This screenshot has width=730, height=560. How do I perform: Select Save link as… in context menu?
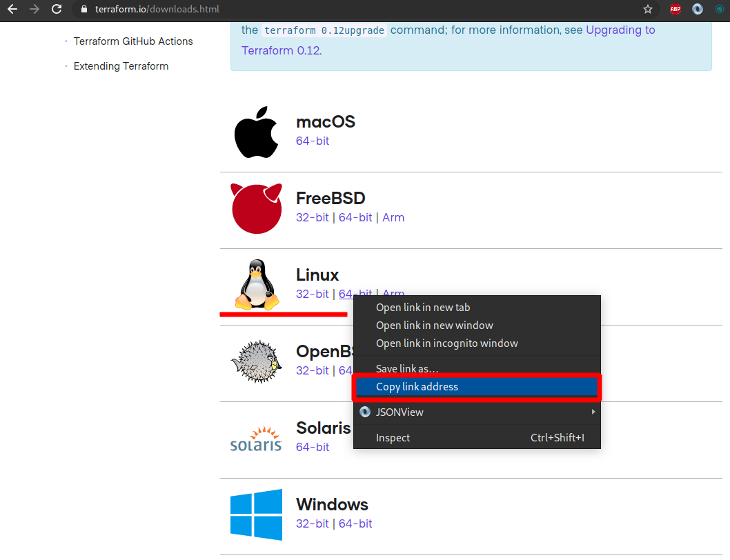click(477, 368)
